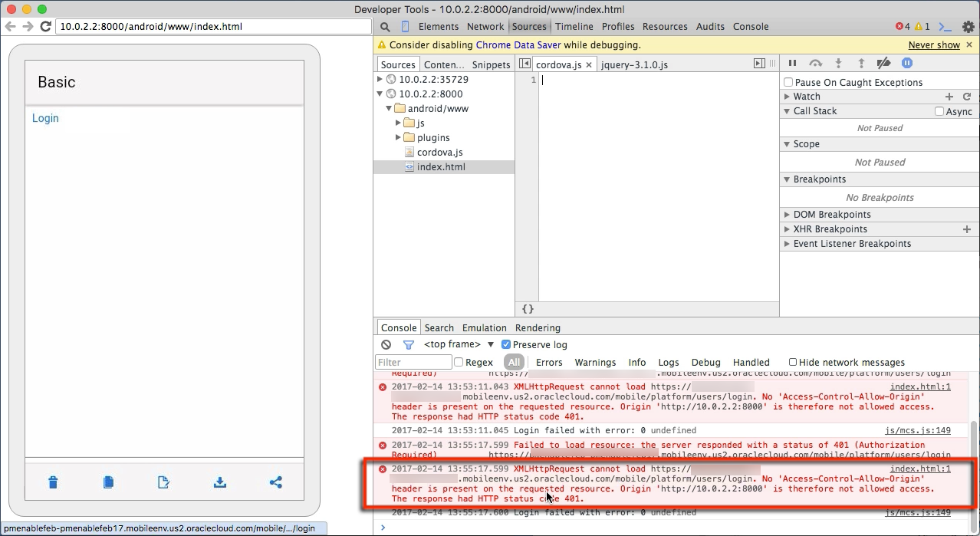The image size is (980, 536).
Task: Click the console Filter text field
Action: 413,363
